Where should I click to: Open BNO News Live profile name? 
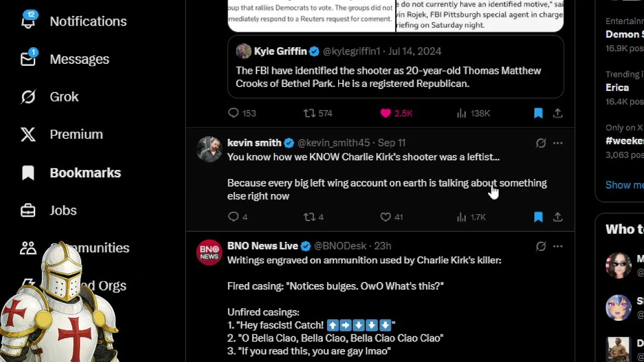pos(263,246)
